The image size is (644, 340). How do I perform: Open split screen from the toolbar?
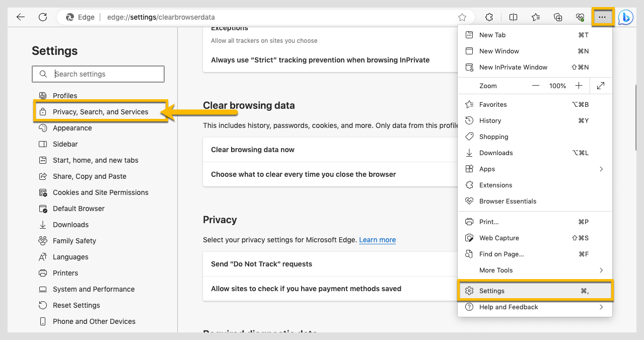[x=513, y=17]
